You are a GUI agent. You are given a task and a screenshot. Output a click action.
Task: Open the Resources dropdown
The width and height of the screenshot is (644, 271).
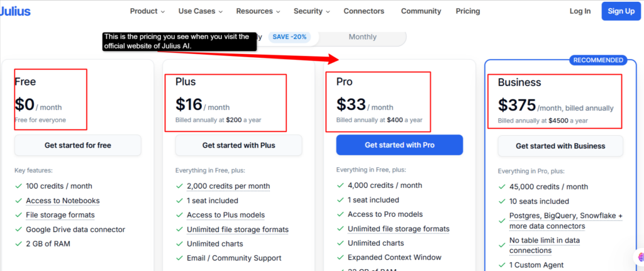[258, 11]
